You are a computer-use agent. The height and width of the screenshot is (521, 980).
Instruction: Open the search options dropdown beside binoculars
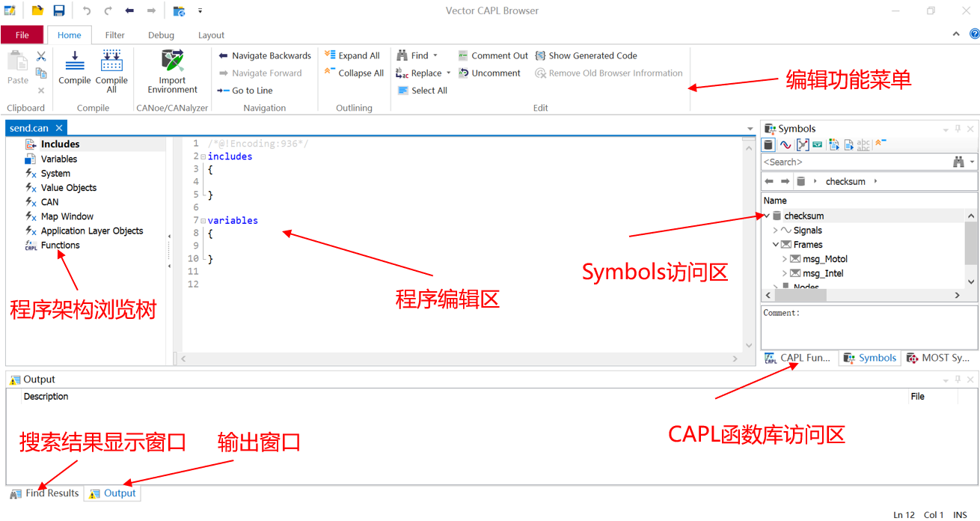click(972, 162)
